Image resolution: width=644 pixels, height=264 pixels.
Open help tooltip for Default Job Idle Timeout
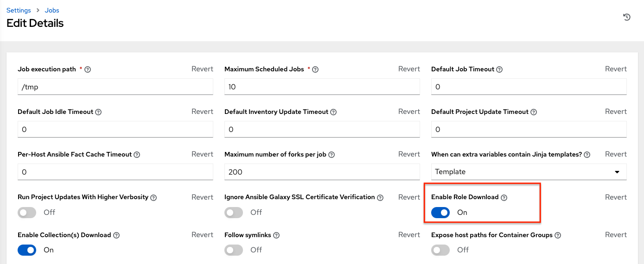pyautogui.click(x=98, y=112)
